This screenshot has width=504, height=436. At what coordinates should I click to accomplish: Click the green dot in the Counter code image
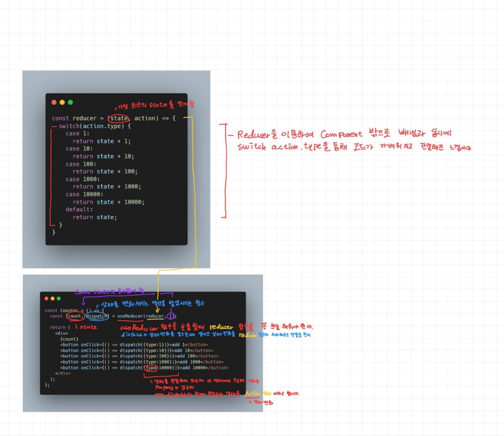point(59,299)
